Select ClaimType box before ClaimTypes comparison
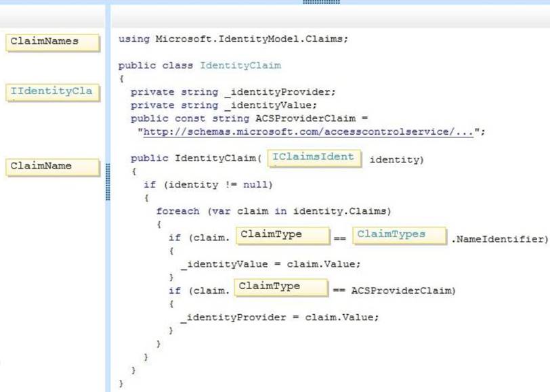The width and height of the screenshot is (550, 392). [282, 236]
